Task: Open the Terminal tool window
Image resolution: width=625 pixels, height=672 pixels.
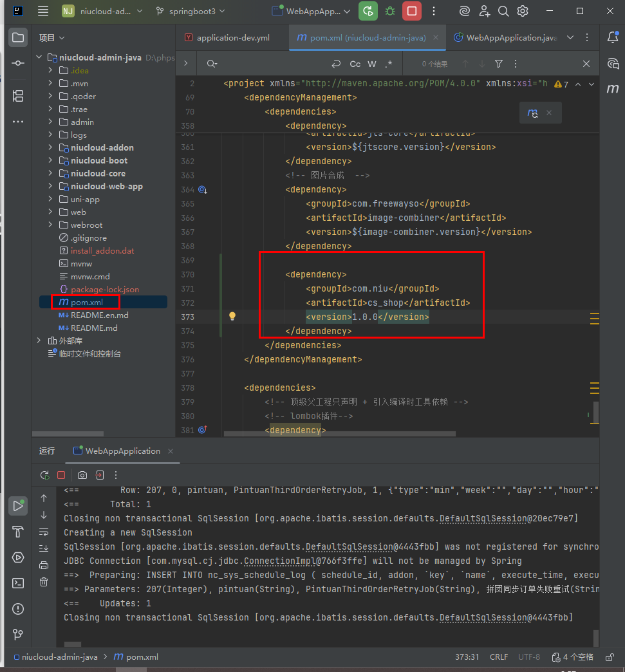Action: (18, 583)
